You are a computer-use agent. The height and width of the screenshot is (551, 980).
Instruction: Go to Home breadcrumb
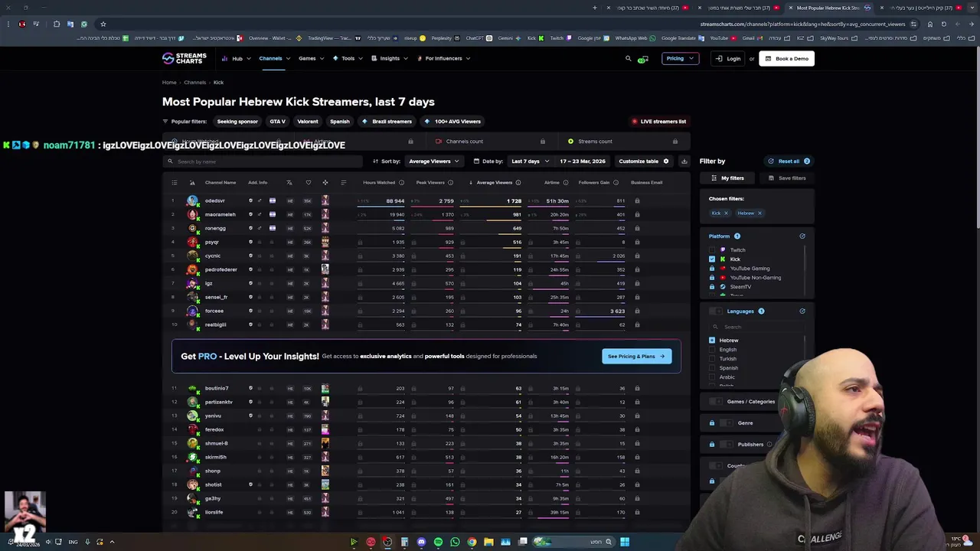click(169, 83)
